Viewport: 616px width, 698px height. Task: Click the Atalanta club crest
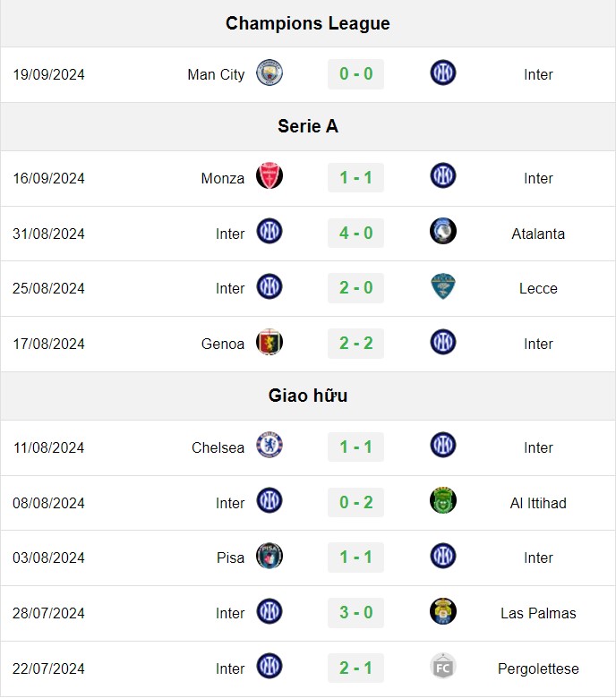pos(443,231)
